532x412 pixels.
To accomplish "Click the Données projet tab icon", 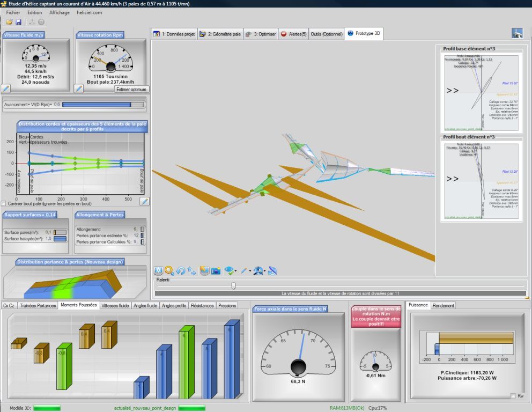I will (157, 34).
